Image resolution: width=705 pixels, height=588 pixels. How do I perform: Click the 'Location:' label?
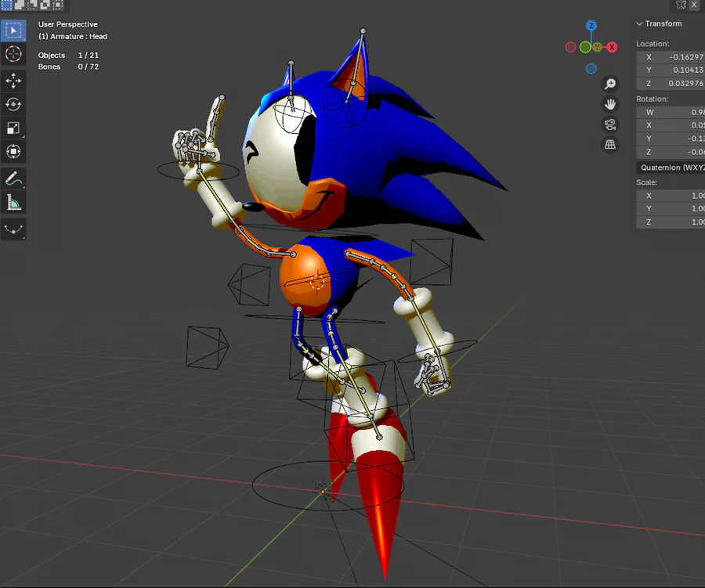coord(653,44)
